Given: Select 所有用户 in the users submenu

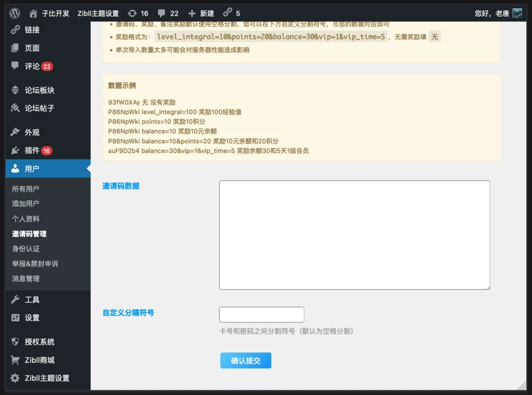Looking at the screenshot, I should 25,189.
